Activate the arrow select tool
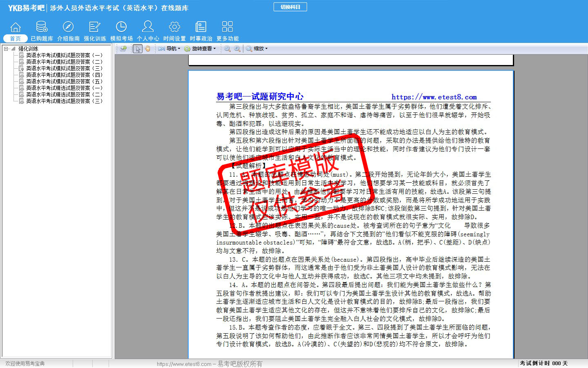Viewport: 588px width, 368px height. pos(138,49)
